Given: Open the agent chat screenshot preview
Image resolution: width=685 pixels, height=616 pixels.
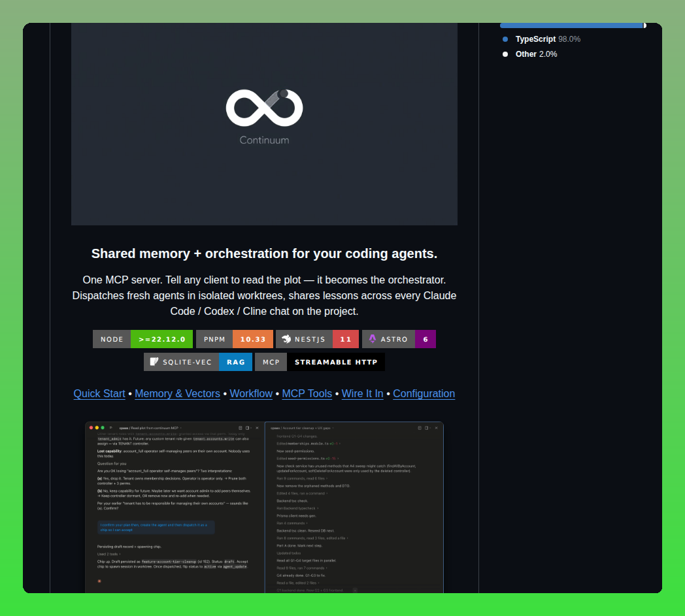Looking at the screenshot, I should [264, 508].
